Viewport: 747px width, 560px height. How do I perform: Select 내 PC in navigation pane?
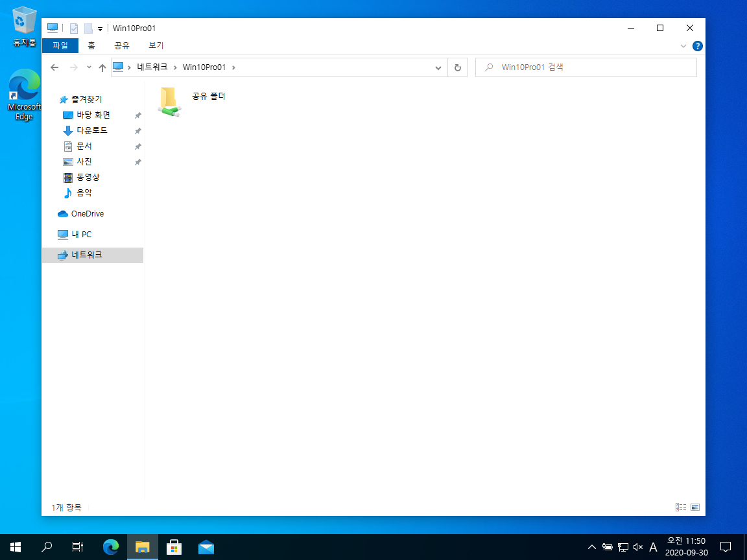pyautogui.click(x=81, y=234)
